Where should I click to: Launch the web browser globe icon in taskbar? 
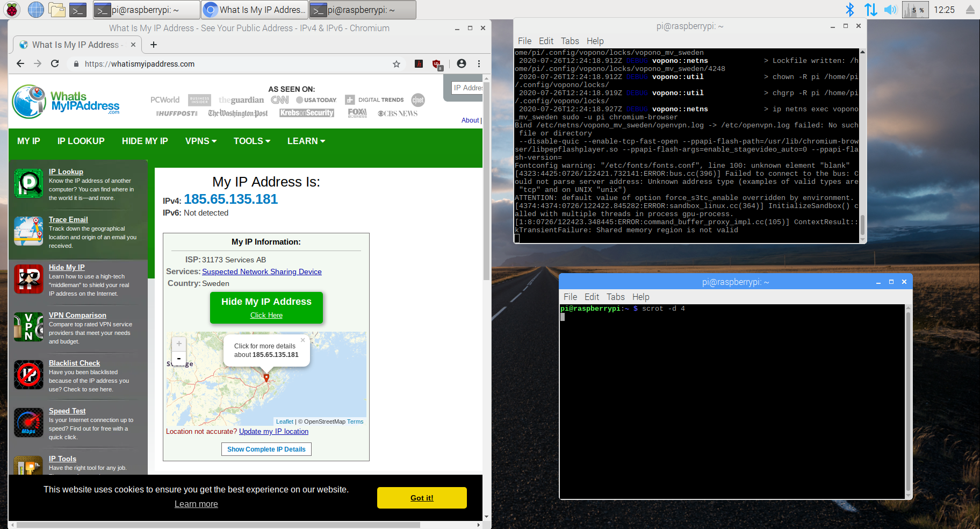point(35,10)
